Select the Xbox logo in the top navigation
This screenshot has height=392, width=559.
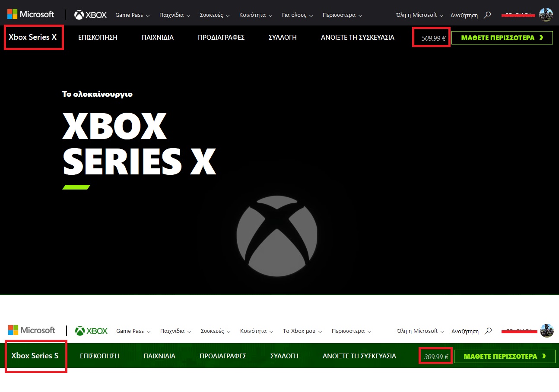coord(90,14)
